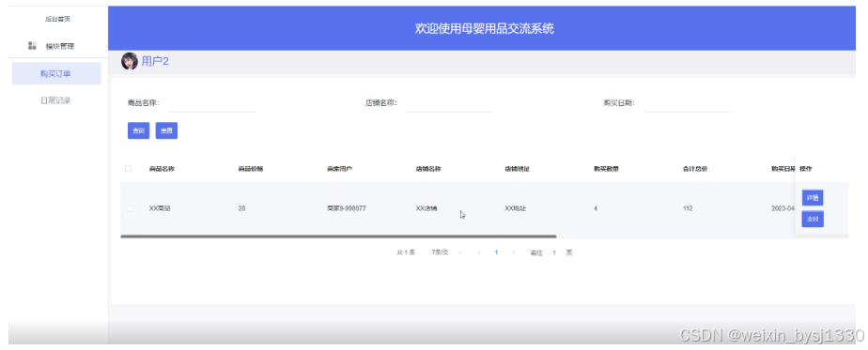The image size is (868, 350).
Task: Click the 查询 button
Action: pyautogui.click(x=138, y=131)
